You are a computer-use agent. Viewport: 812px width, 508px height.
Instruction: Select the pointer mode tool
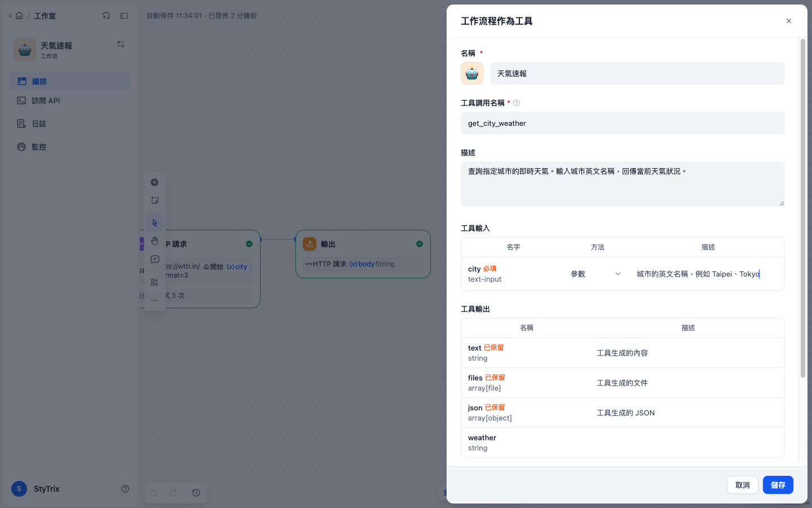coord(155,223)
